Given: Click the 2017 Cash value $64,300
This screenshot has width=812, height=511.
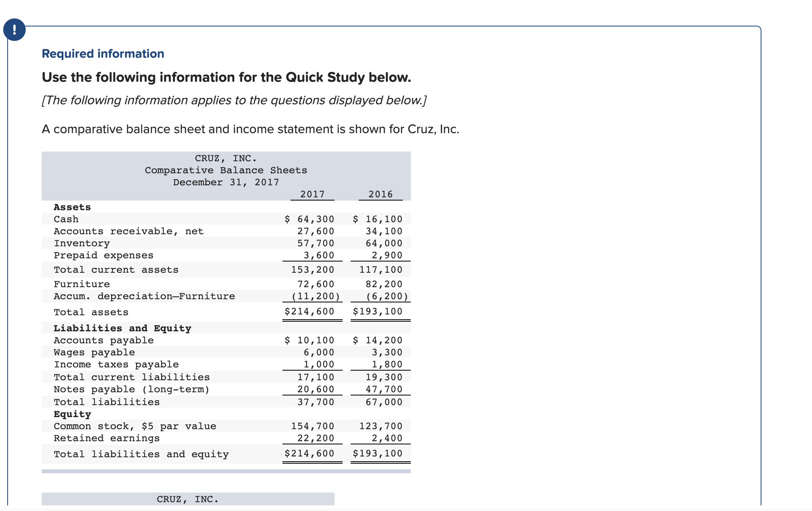Looking at the screenshot, I should click(x=309, y=219).
